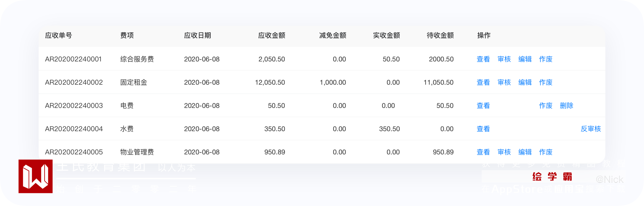
Task: Click 编辑 on the 固定租金 row
Action: coord(525,82)
